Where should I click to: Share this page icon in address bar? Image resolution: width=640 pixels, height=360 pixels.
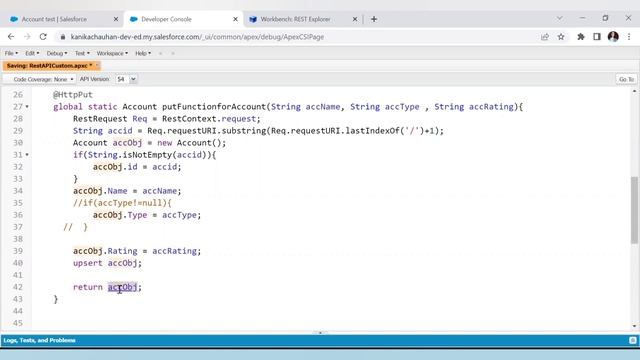pyautogui.click(x=545, y=37)
